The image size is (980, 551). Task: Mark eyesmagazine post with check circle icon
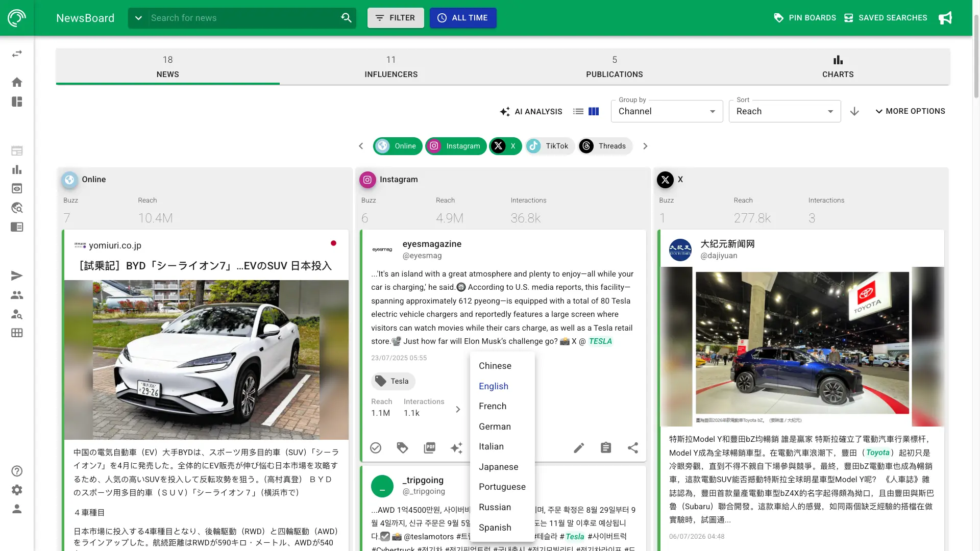(376, 448)
